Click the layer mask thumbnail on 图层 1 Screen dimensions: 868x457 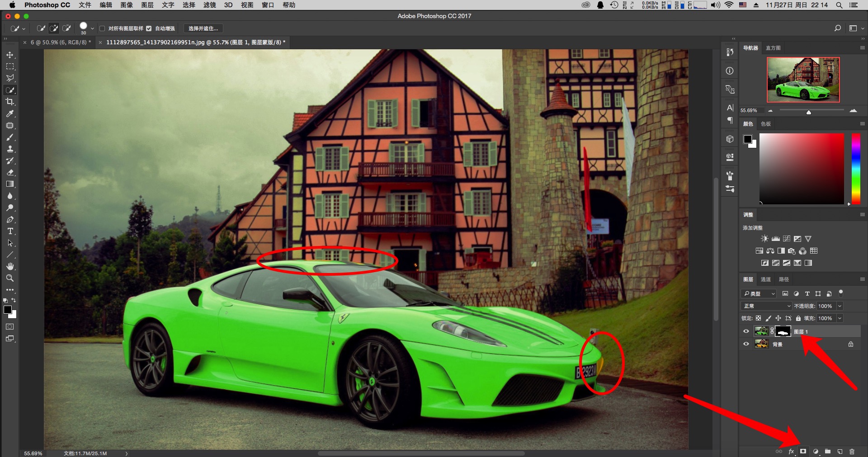coord(783,331)
